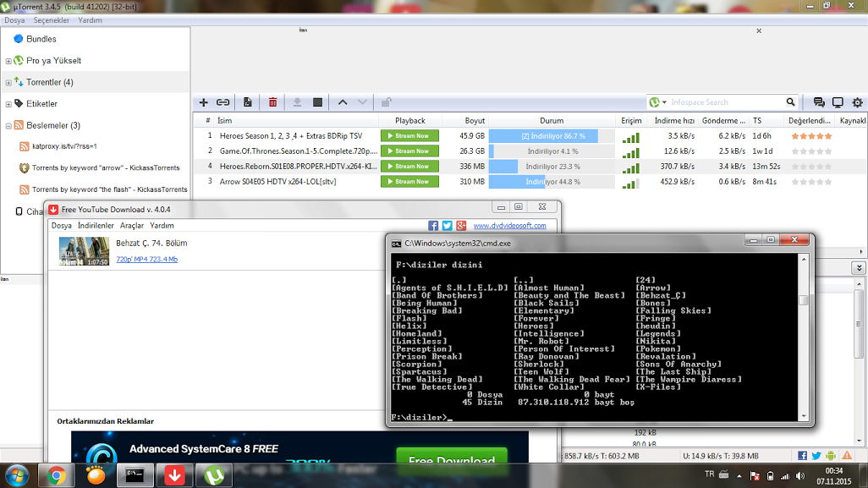Screen dimensions: 868x488
Task: Expand the Pro ya Yükselt tree node
Action: 8,61
